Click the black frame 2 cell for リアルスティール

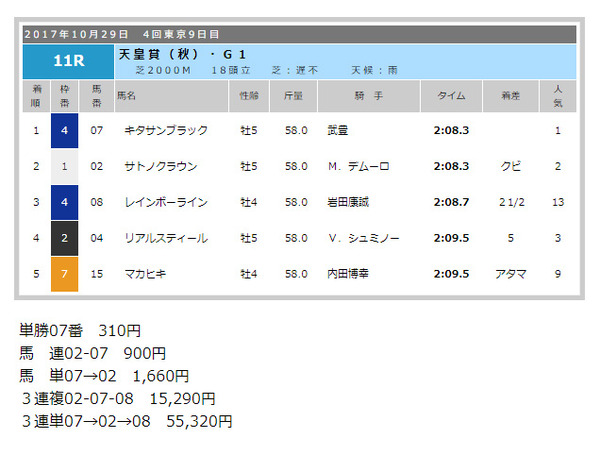coord(64,238)
